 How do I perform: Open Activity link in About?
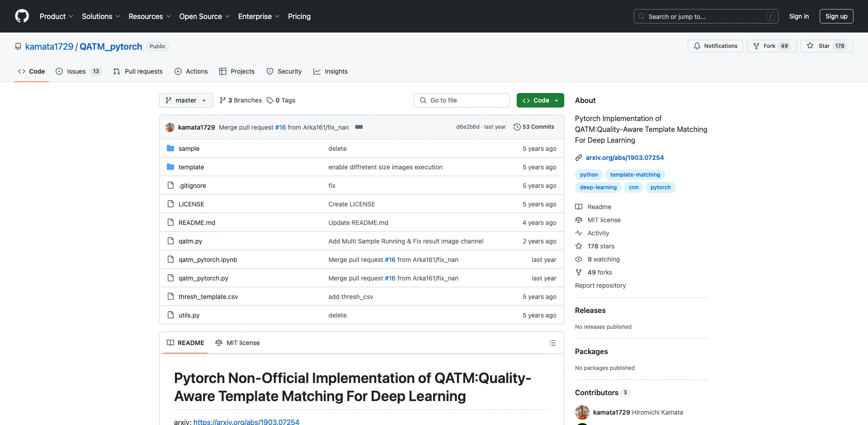592,233
